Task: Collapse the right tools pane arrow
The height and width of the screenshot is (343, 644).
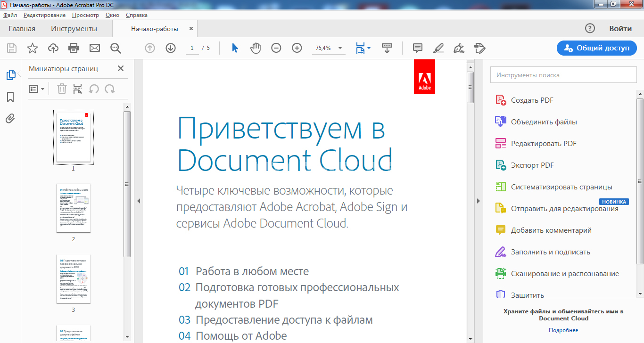Action: click(478, 201)
